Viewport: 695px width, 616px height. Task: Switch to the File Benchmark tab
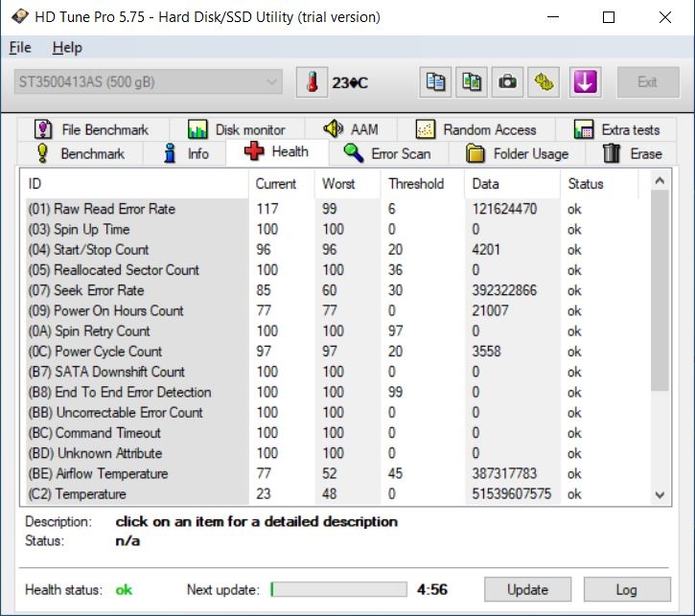93,129
